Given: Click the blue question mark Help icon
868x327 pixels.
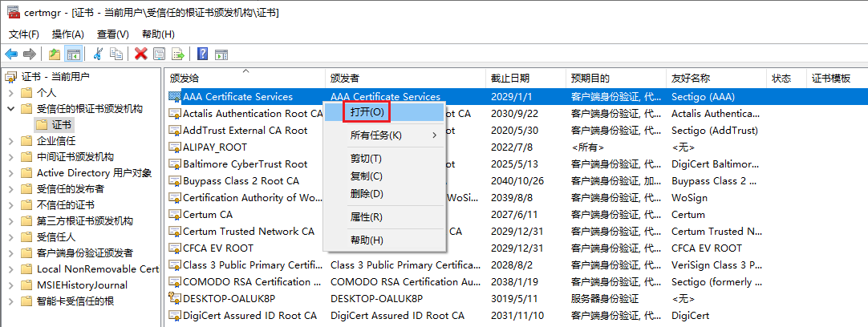Looking at the screenshot, I should point(203,54).
